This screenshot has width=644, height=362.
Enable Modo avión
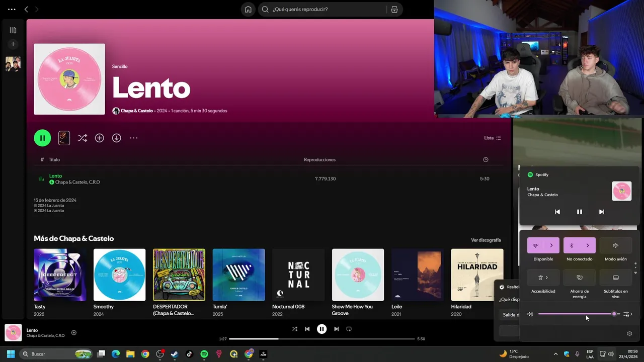tap(615, 245)
